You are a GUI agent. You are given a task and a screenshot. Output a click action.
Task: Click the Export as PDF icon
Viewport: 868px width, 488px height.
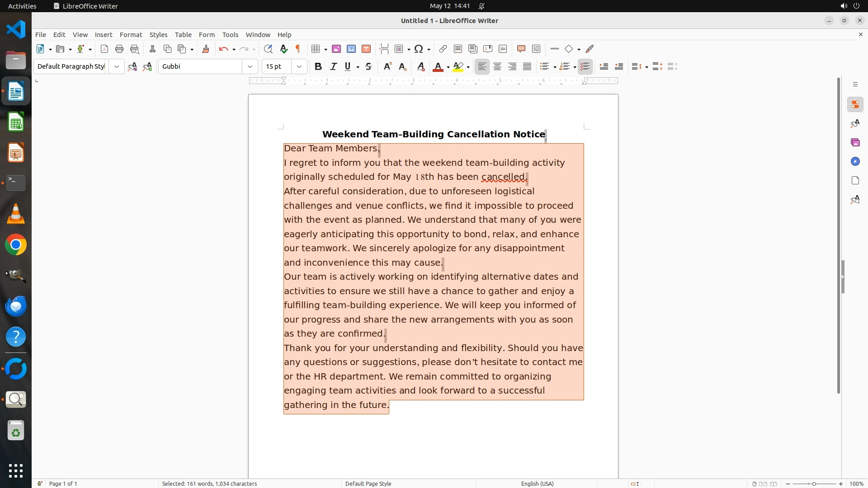pos(104,49)
